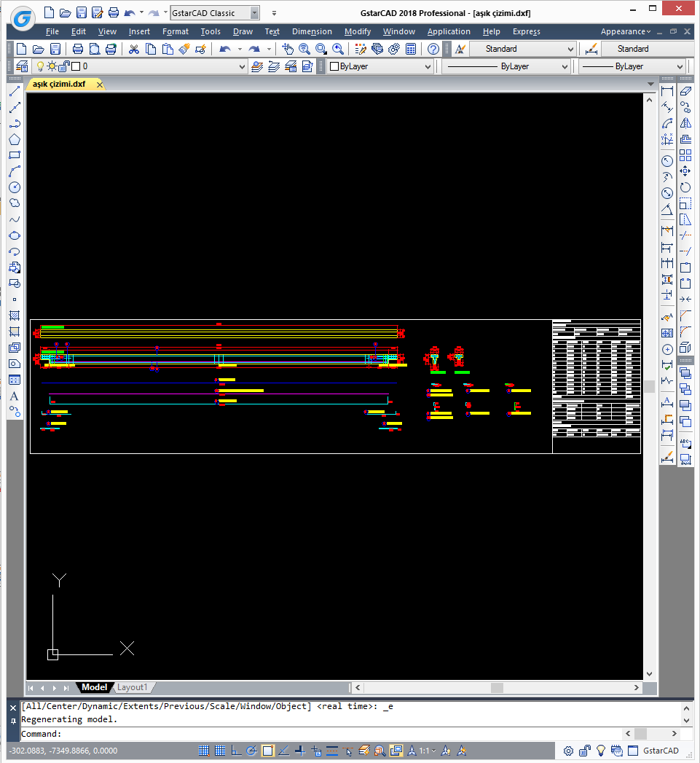Viewport: 700px width, 763px height.
Task: Click the GstarCAD label in status bar
Action: click(x=661, y=751)
